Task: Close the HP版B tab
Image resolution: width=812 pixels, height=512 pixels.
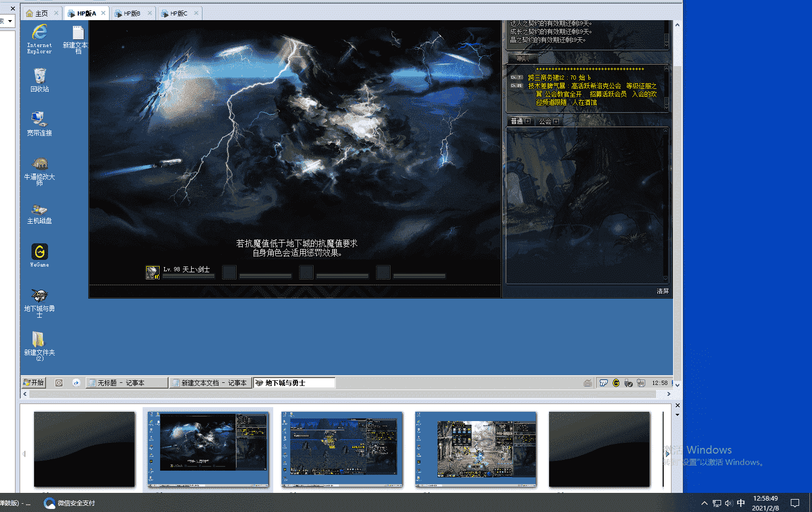Action: click(150, 13)
